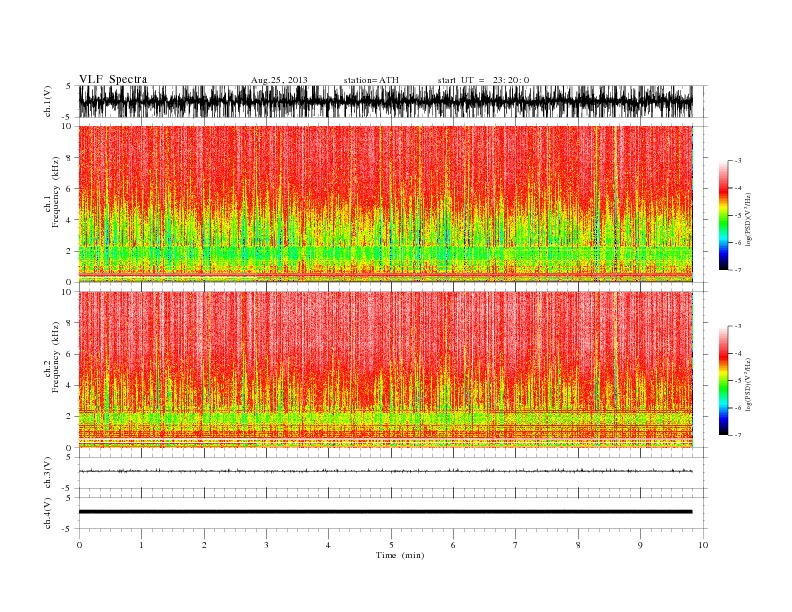Click the '6' kHz tick on the ch.1 spectrogram
Image resolution: width=792 pixels, height=612 pixels.
69,188
